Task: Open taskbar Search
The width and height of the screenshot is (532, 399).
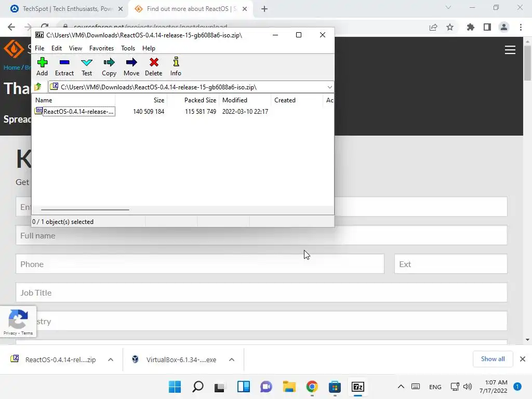Action: 198,387
